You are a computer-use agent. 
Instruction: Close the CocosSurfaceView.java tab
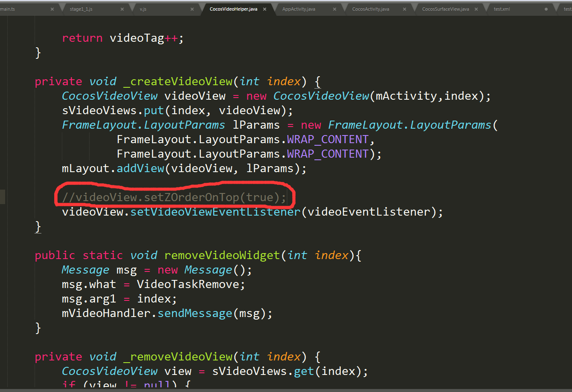click(x=476, y=9)
